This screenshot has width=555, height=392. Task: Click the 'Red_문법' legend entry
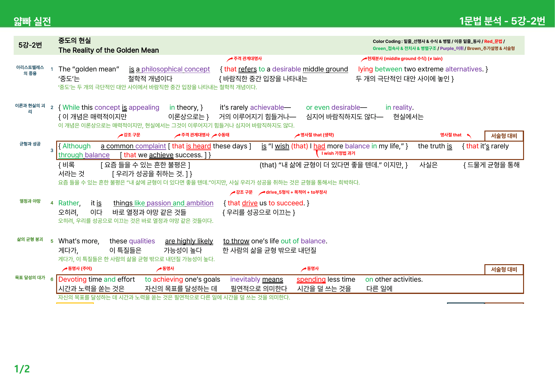click(x=493, y=41)
